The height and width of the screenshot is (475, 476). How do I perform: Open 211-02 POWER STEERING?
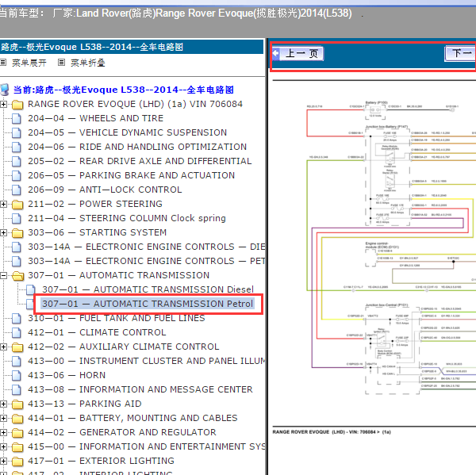point(95,204)
